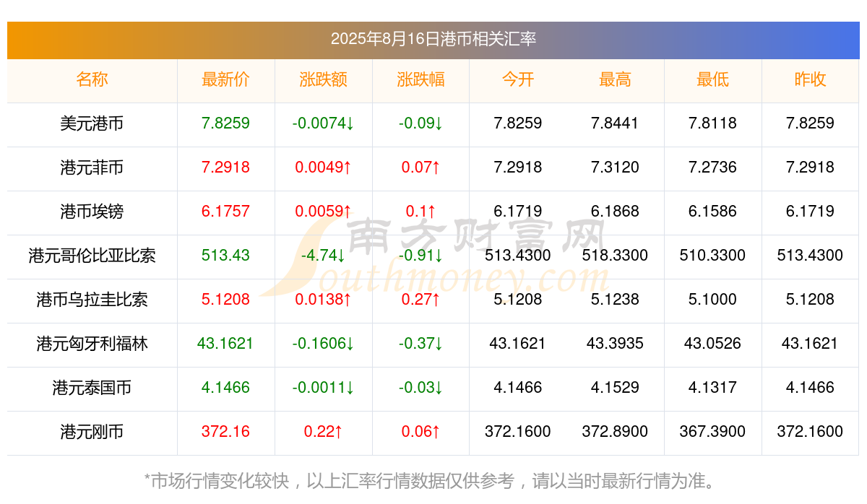The height and width of the screenshot is (504, 867).
Task: Click the disclaimer text about 市场行情变化较快
Action: (x=433, y=481)
